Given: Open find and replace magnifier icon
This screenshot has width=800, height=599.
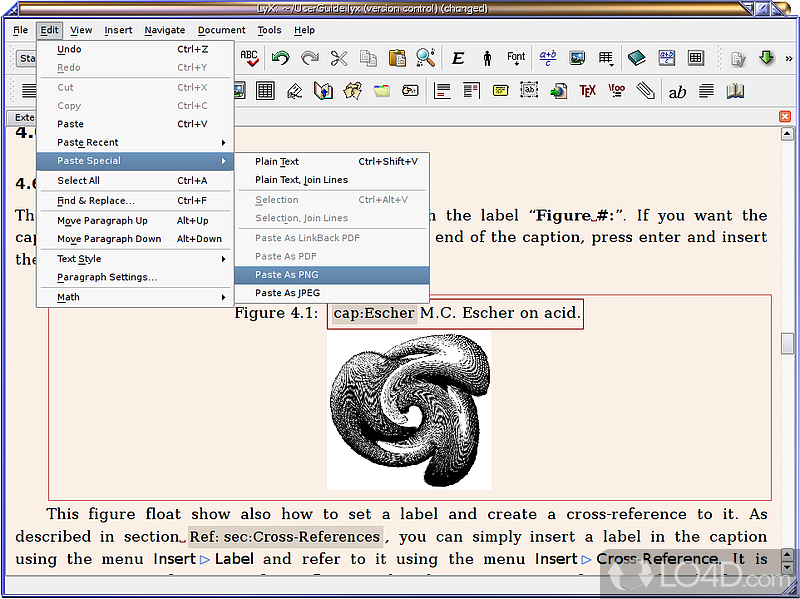Looking at the screenshot, I should (426, 58).
